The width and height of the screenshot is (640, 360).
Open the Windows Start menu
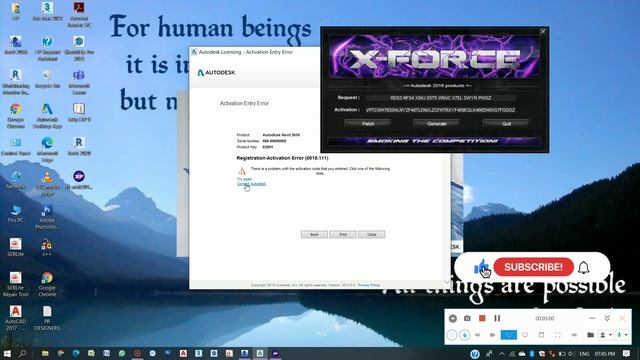7,353
